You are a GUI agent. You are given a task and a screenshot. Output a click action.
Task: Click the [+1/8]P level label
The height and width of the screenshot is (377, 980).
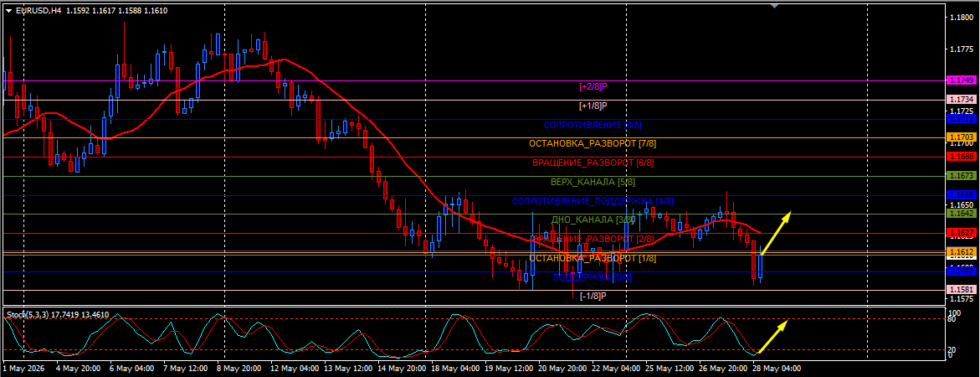(x=593, y=106)
